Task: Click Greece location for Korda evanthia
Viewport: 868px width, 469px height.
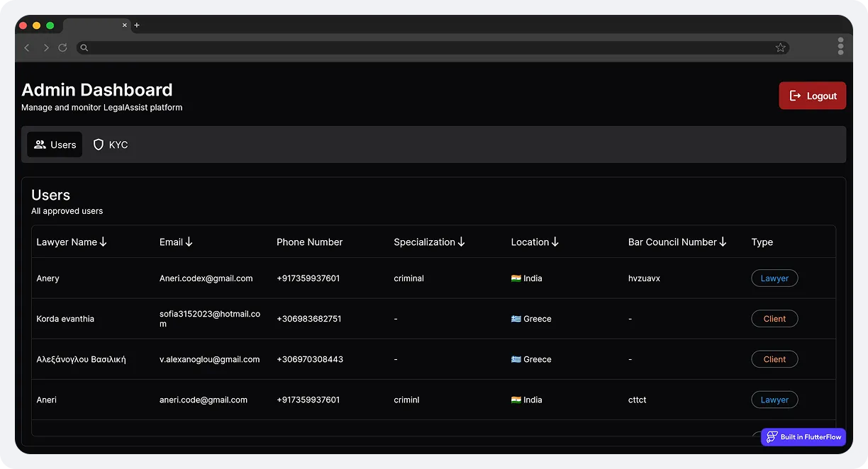Action: click(531, 319)
